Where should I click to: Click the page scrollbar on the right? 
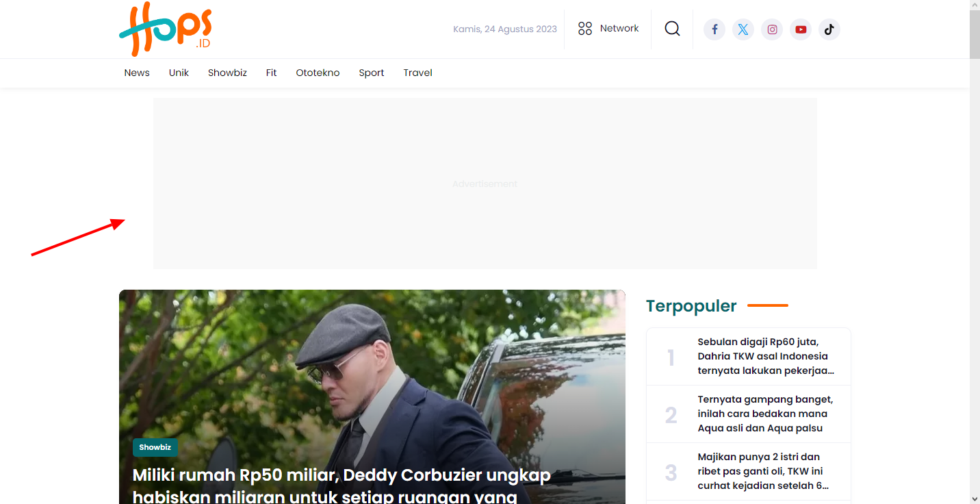(x=975, y=33)
